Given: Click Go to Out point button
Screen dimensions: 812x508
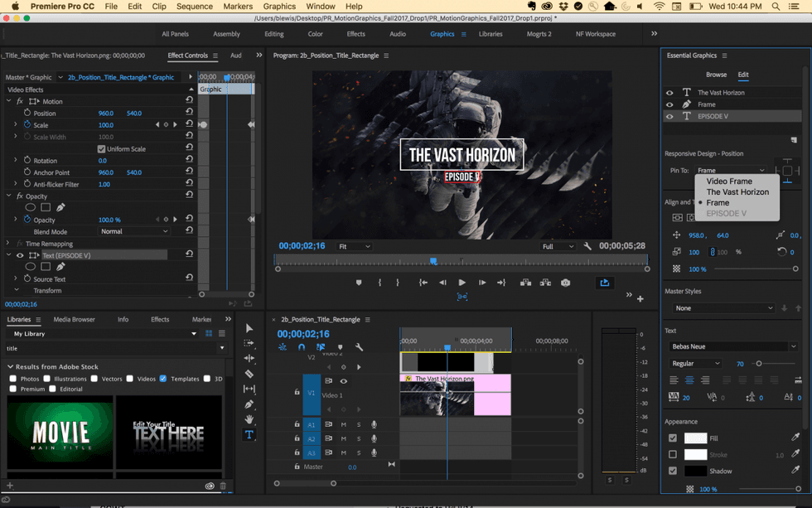Looking at the screenshot, I should pyautogui.click(x=501, y=283).
